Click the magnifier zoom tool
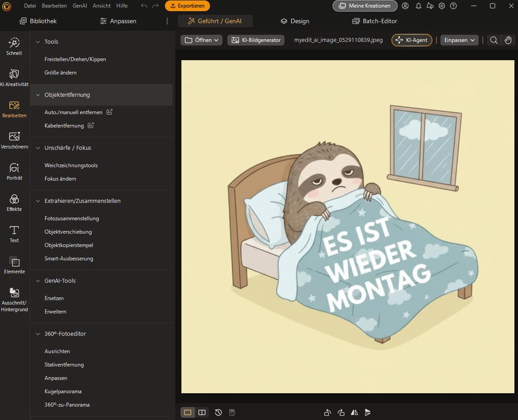Viewport: 518px width, 420px height. click(x=493, y=40)
